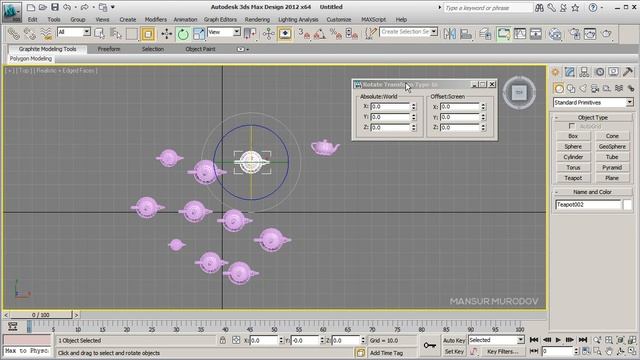Click the Key Filters button

pyautogui.click(x=502, y=351)
